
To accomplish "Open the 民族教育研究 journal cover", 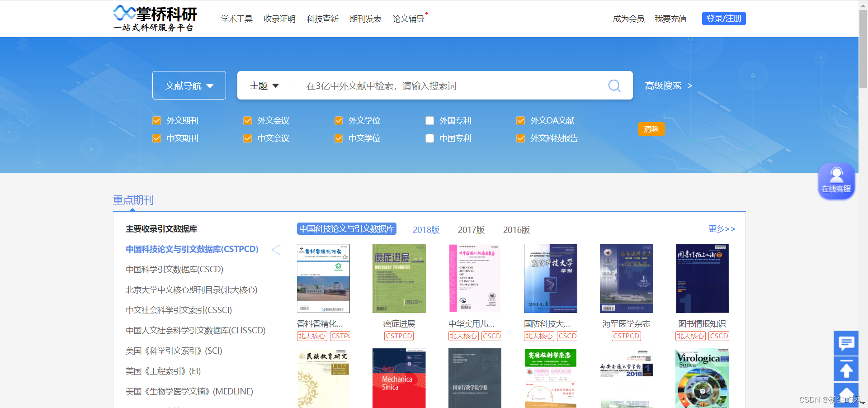I will click(x=323, y=378).
